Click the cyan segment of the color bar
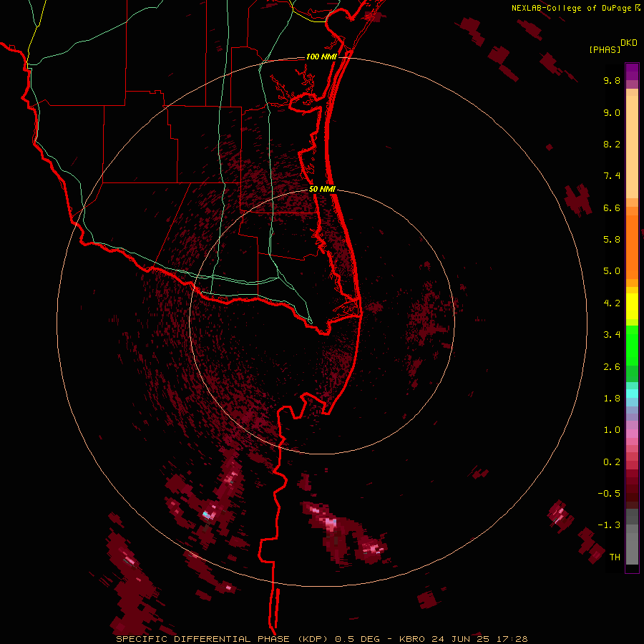Screen dimensions: 644x644 coord(632,394)
